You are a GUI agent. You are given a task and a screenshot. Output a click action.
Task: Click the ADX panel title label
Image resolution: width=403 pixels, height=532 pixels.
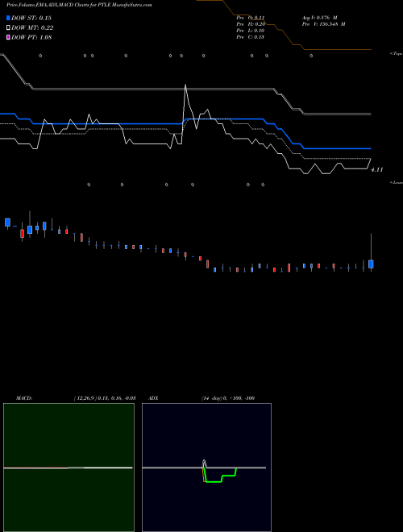(x=153, y=398)
